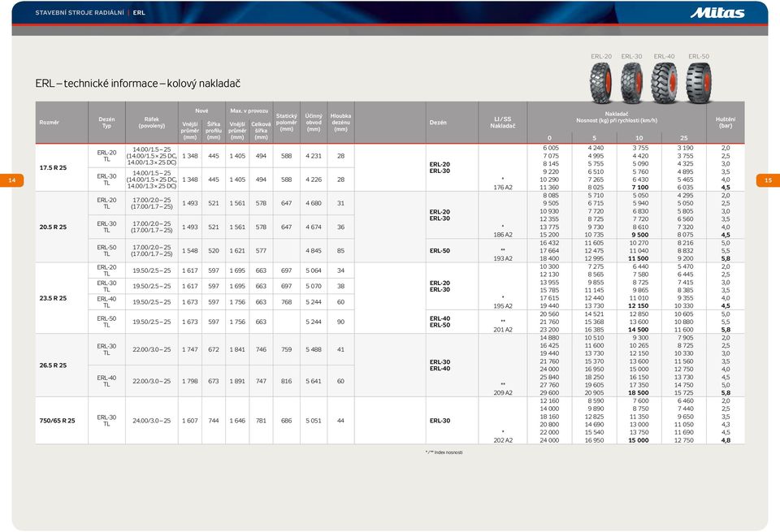The width and height of the screenshot is (780, 532).
Task: Select the "20.5 R 25" size row label
Action: point(53,227)
